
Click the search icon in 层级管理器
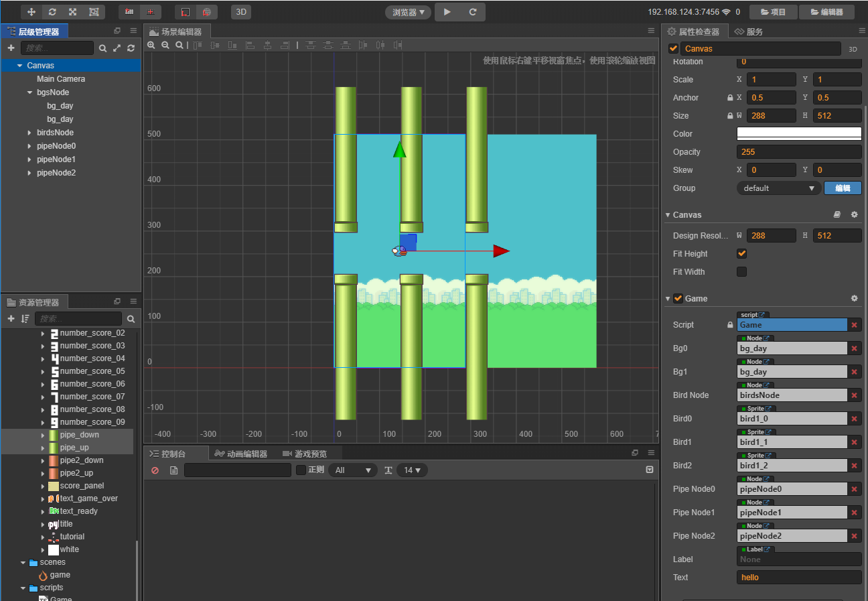102,48
